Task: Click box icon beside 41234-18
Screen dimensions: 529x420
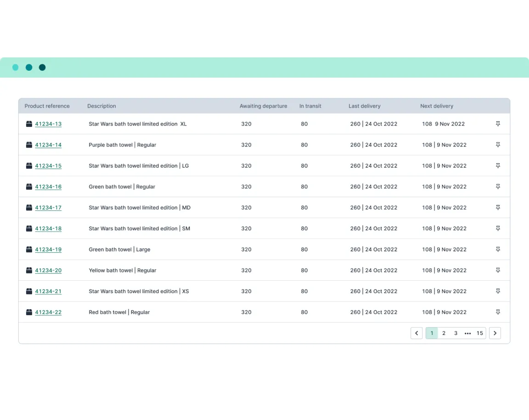Action: pyautogui.click(x=29, y=228)
